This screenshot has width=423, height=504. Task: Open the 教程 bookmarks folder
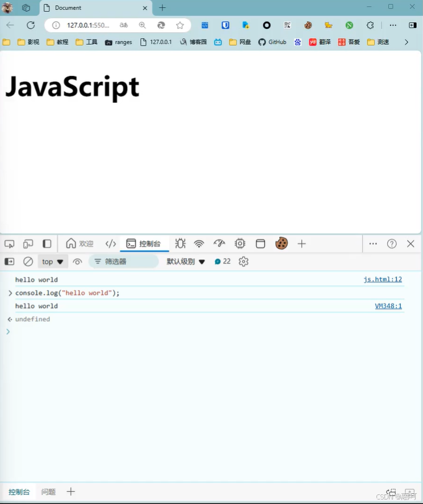click(57, 42)
